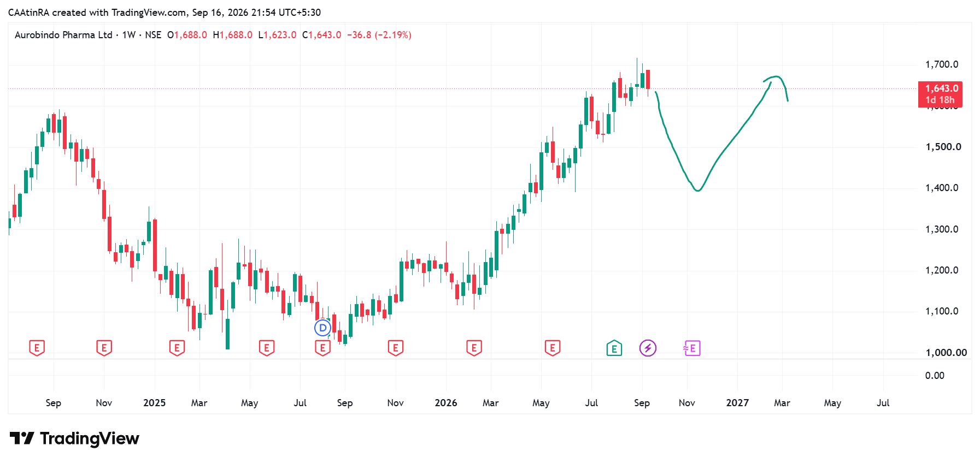Image resolution: width=980 pixels, height=463 pixels.
Task: Click the change value −36.8 (−2.19%)
Action: tap(379, 35)
